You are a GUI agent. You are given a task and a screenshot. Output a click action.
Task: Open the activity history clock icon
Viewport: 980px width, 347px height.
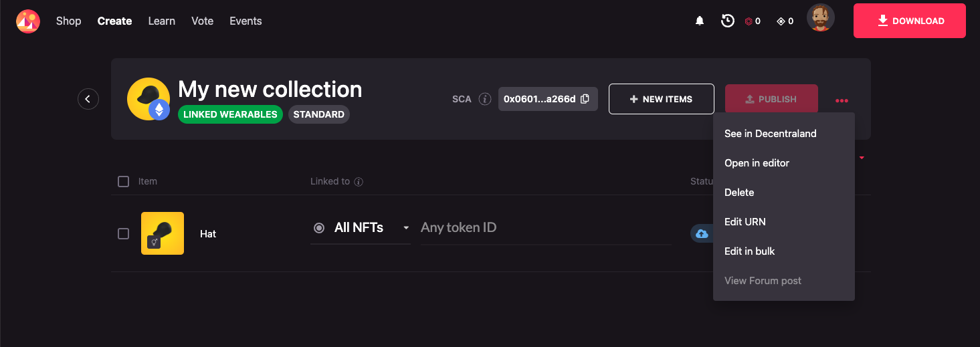727,21
